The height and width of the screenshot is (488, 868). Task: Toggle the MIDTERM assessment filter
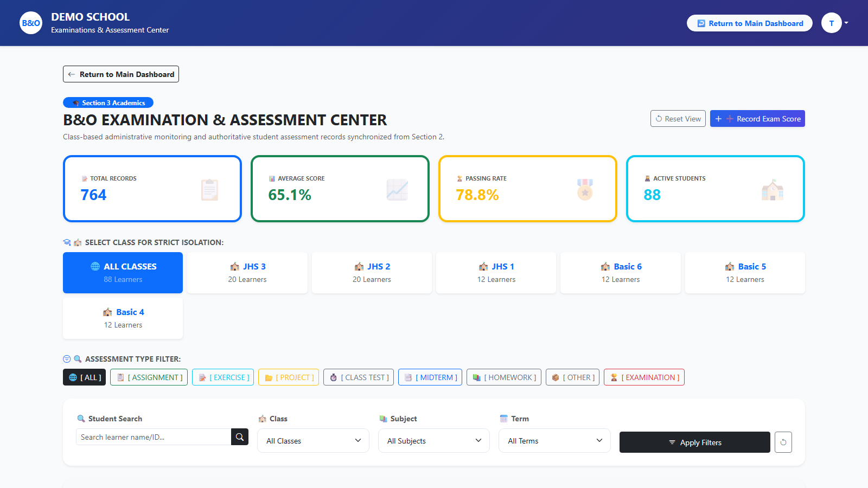tap(430, 377)
